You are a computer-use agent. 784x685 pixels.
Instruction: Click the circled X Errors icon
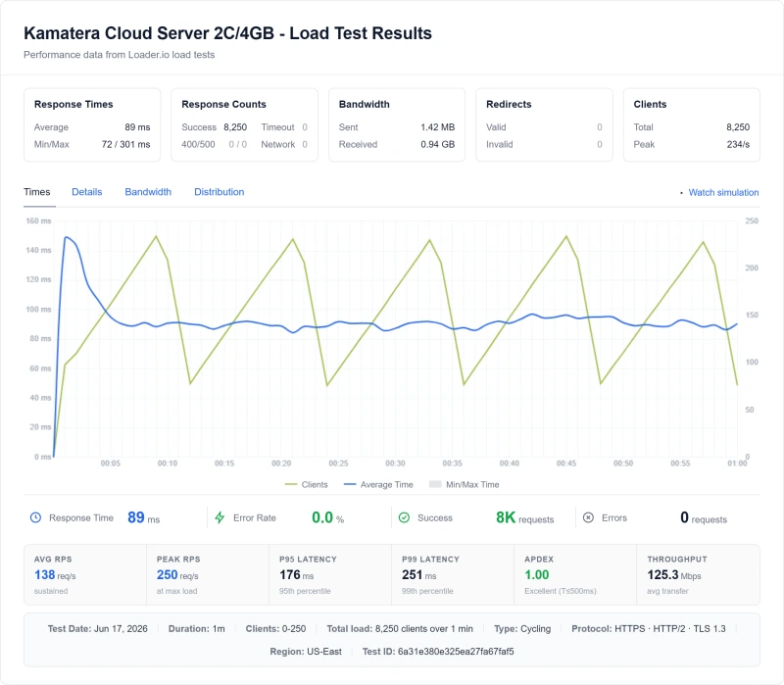tap(589, 517)
